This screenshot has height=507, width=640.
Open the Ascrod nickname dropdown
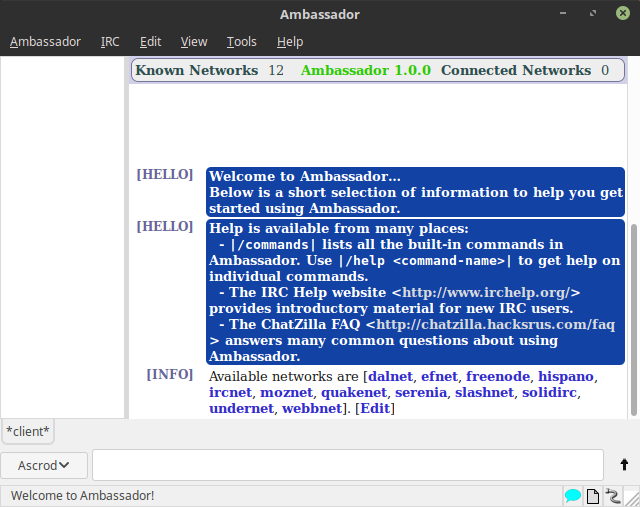(44, 465)
